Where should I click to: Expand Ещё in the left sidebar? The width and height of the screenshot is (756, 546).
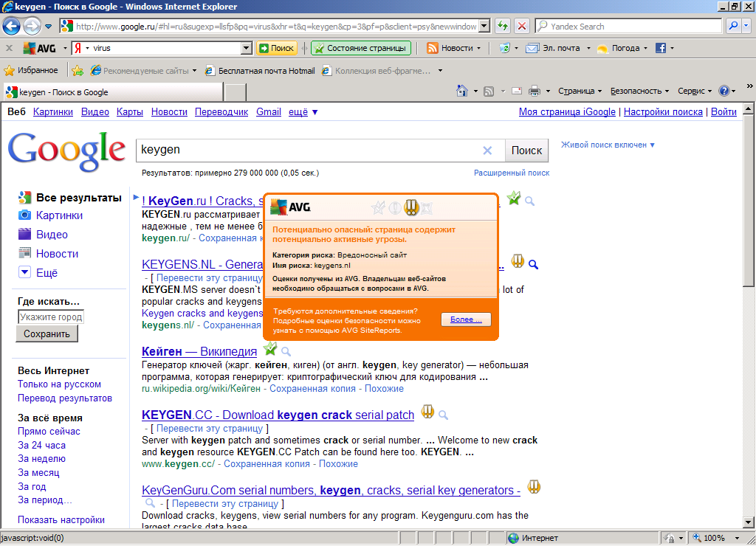coord(38,272)
